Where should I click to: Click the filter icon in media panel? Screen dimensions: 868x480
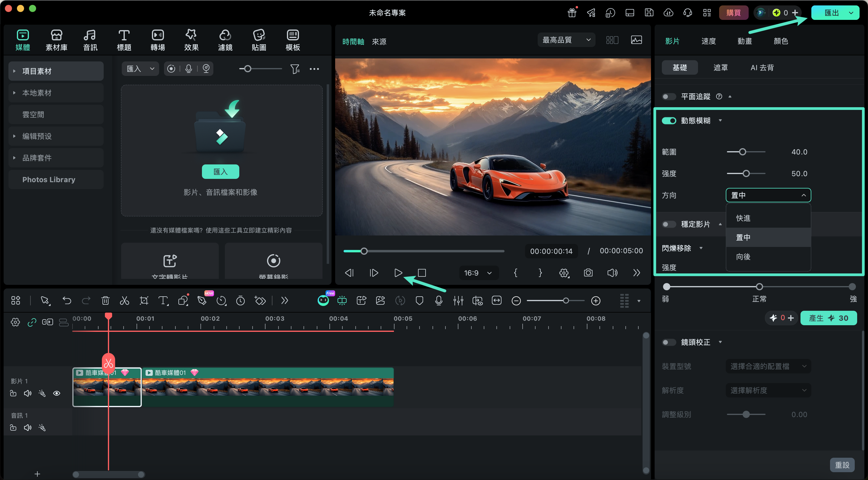(x=295, y=69)
